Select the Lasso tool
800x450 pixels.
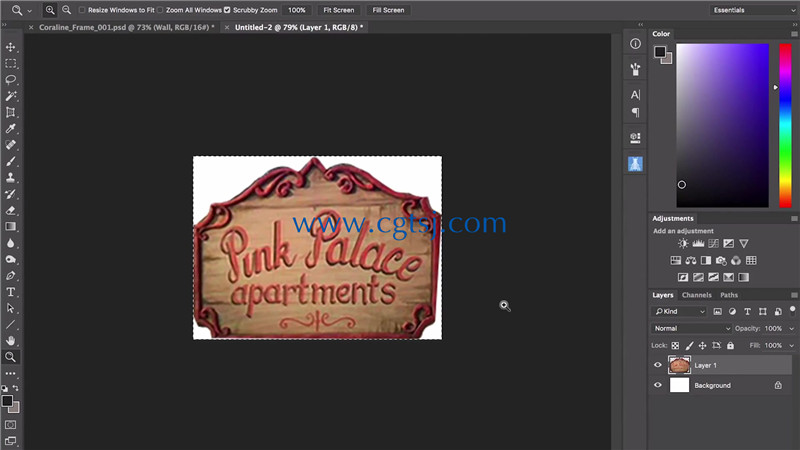[x=10, y=80]
